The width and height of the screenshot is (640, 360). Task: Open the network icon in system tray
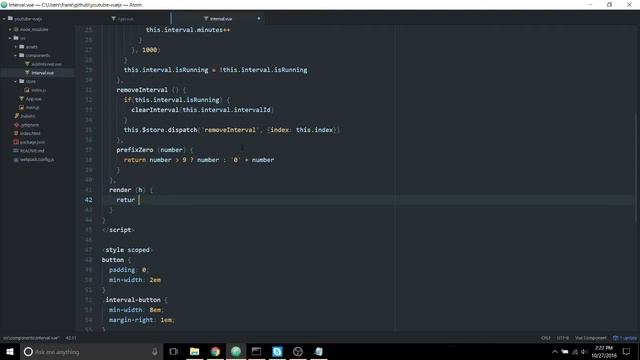(x=575, y=351)
